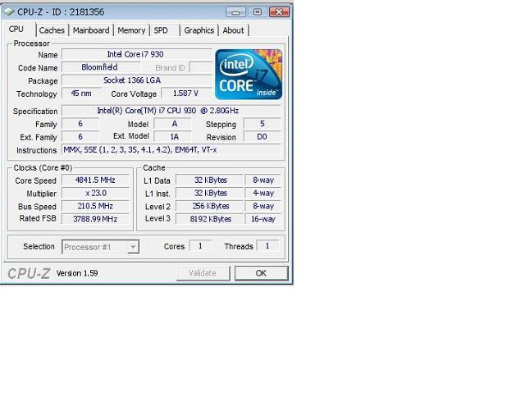The height and width of the screenshot is (420, 525).
Task: Open the Caches tab
Action: 52,30
